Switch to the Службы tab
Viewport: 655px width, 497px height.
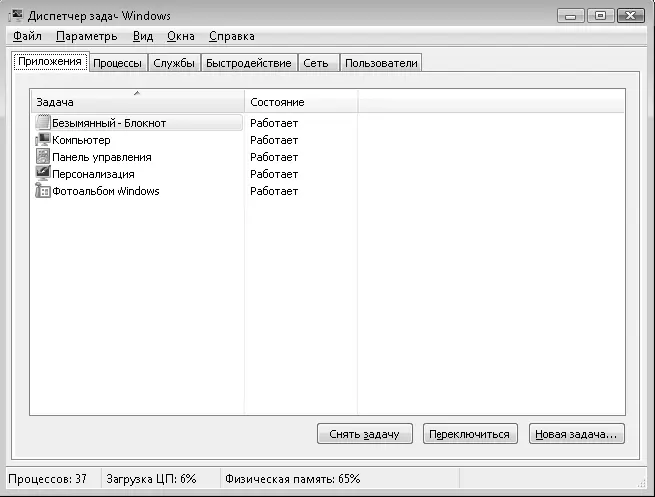point(174,63)
